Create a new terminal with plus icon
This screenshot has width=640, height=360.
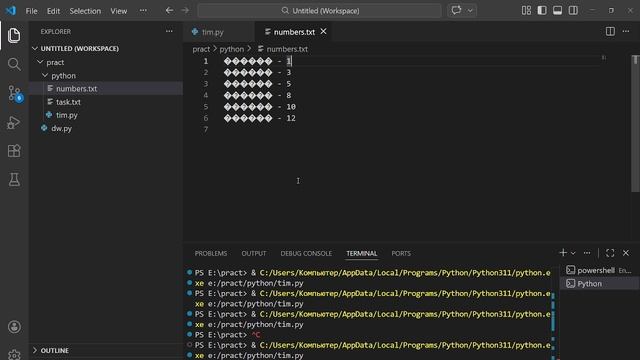tap(563, 253)
